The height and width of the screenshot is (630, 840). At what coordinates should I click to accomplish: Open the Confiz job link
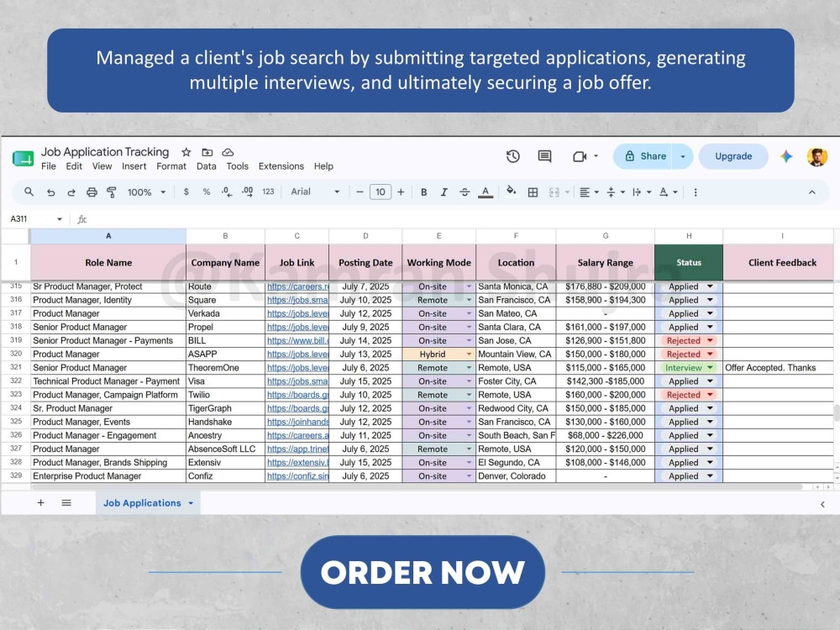pyautogui.click(x=298, y=475)
